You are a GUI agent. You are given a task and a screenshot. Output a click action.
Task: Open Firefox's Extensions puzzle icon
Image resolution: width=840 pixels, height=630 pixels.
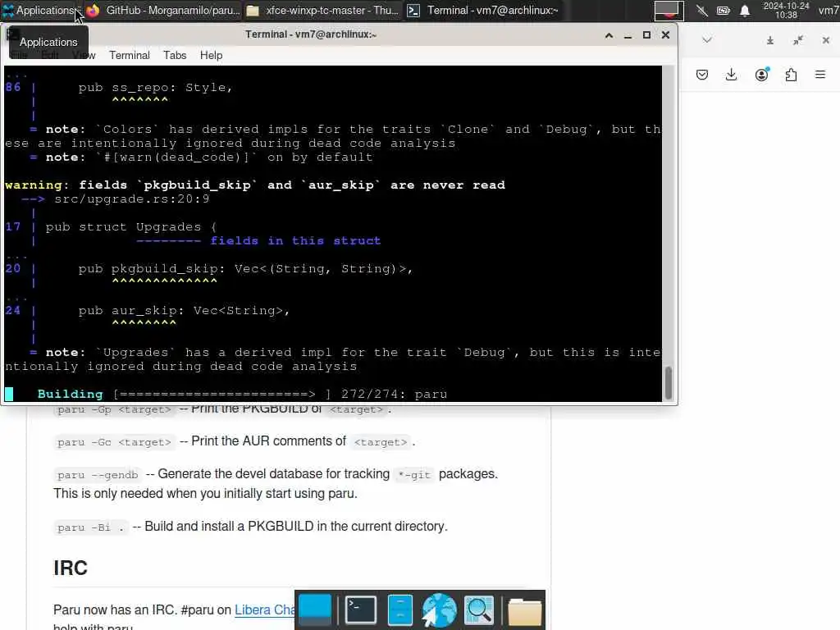pyautogui.click(x=792, y=75)
